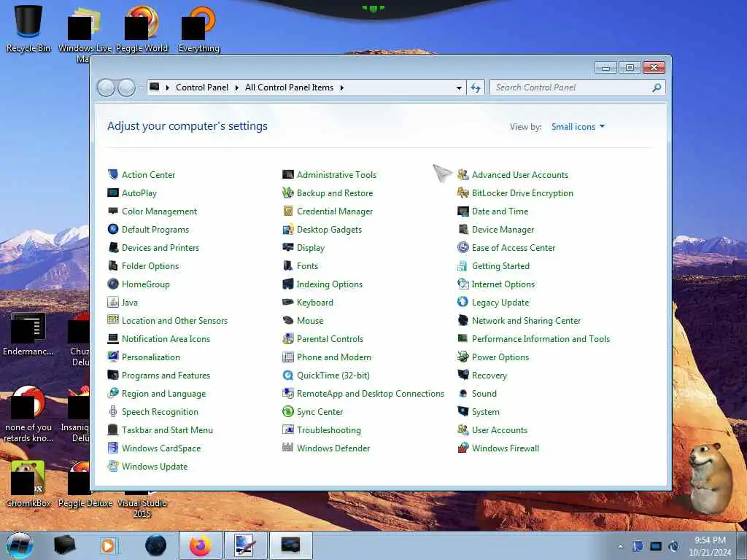Click the Desktop Gadgets icon
The height and width of the screenshot is (560, 747).
point(287,229)
